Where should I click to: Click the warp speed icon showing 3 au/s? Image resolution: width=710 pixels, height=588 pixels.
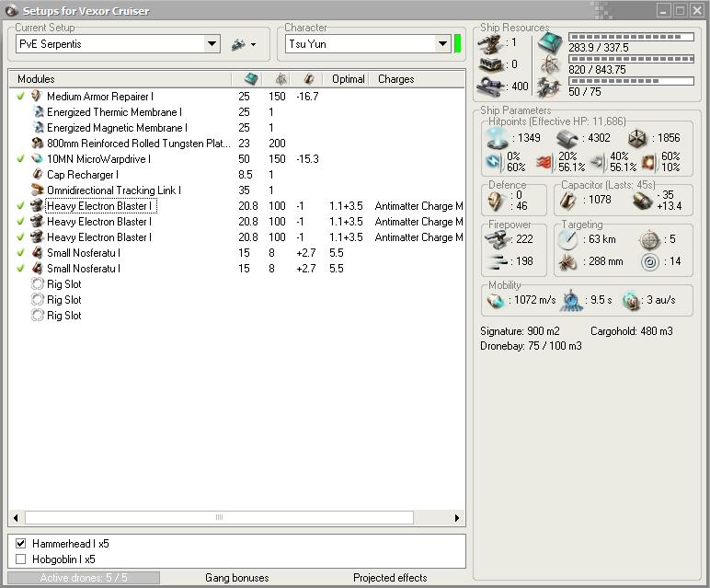tap(630, 300)
